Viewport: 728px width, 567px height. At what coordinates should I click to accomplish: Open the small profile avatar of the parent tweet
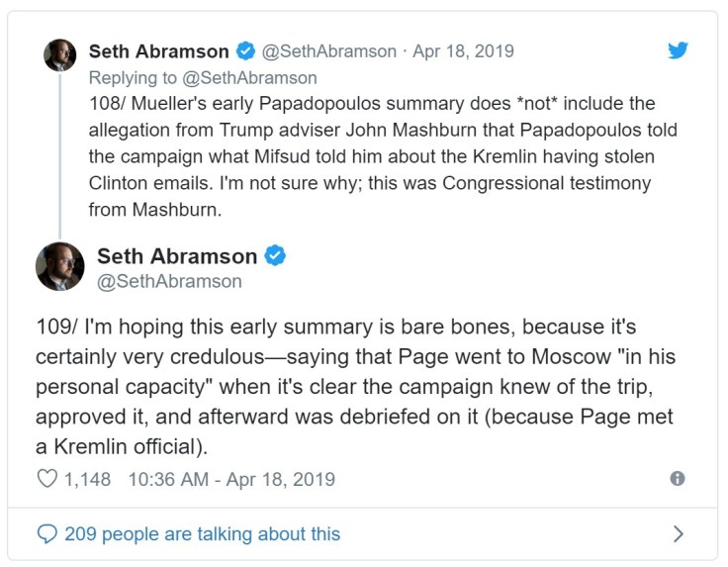point(59,56)
